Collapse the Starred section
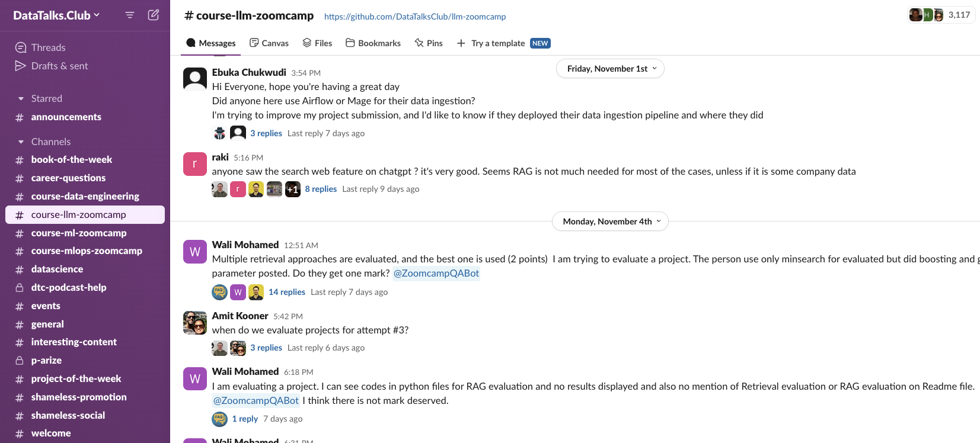The height and width of the screenshot is (443, 980). pyautogui.click(x=22, y=98)
